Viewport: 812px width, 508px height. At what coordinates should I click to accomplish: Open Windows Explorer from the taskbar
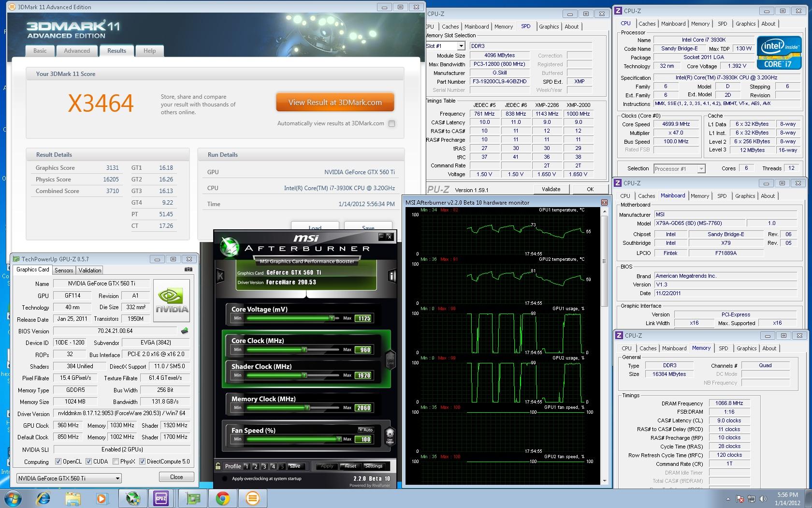73,498
